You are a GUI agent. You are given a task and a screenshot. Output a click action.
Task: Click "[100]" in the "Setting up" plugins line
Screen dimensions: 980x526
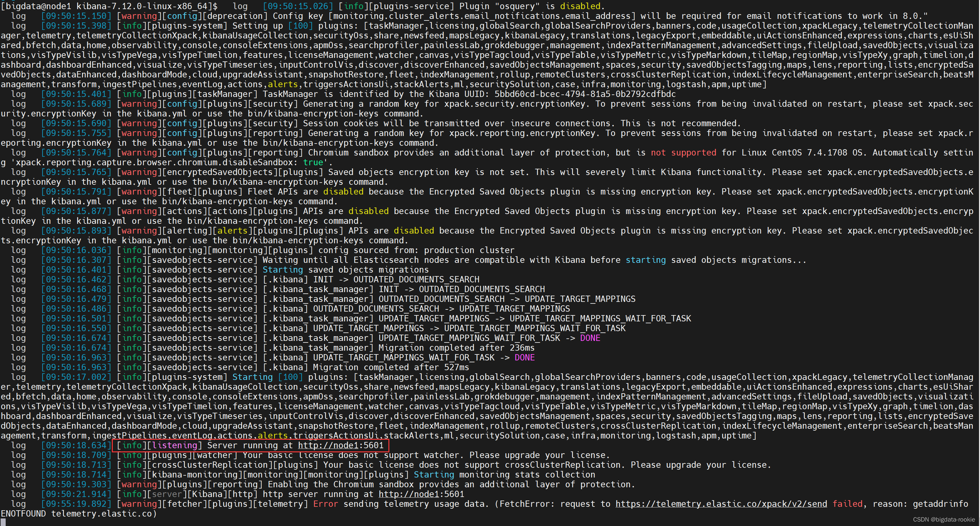point(301,26)
